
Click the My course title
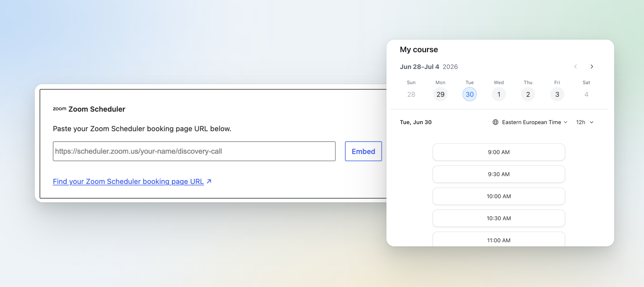click(419, 49)
